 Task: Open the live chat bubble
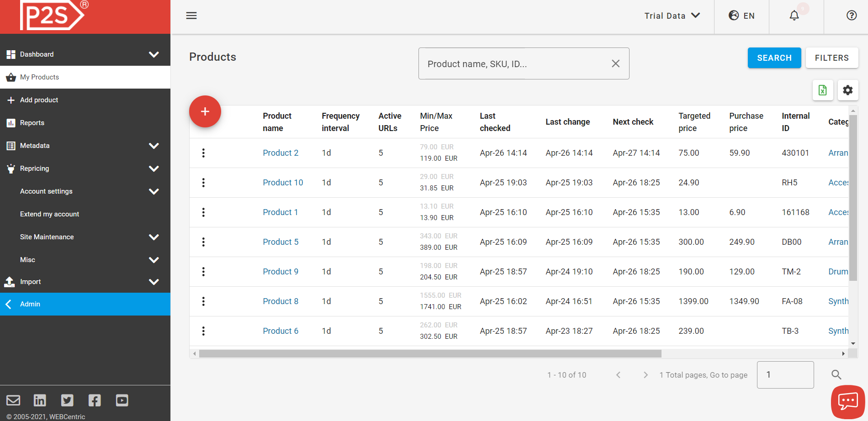(847, 401)
